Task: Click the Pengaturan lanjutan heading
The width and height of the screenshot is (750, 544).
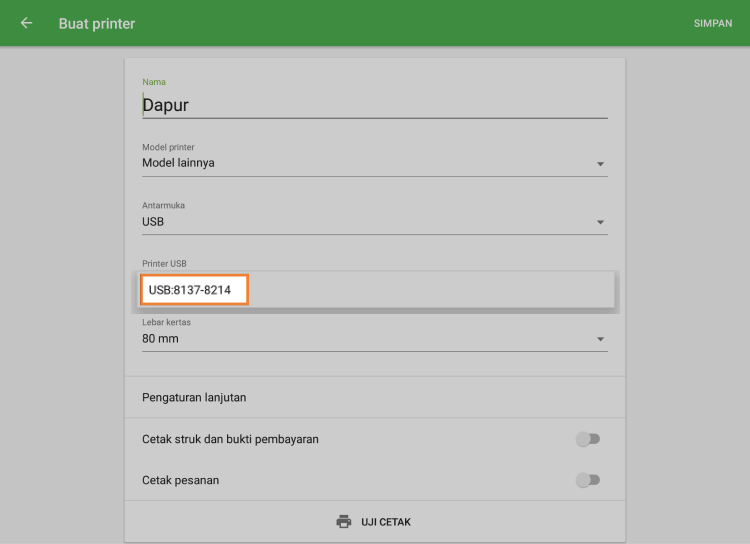Action: 194,398
